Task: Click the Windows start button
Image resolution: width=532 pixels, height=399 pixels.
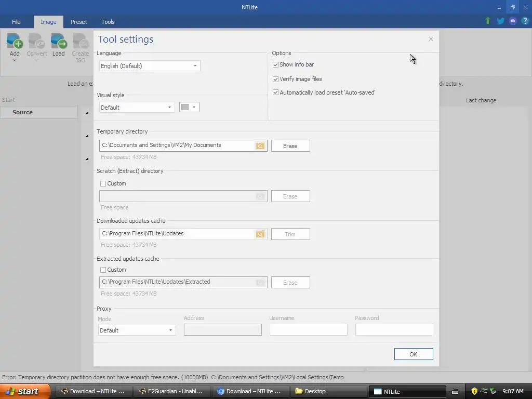Action: click(x=25, y=391)
